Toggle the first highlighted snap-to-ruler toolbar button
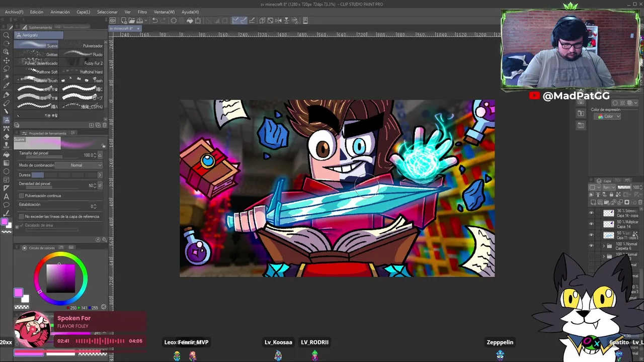This screenshot has height=362, width=644. pyautogui.click(x=235, y=21)
